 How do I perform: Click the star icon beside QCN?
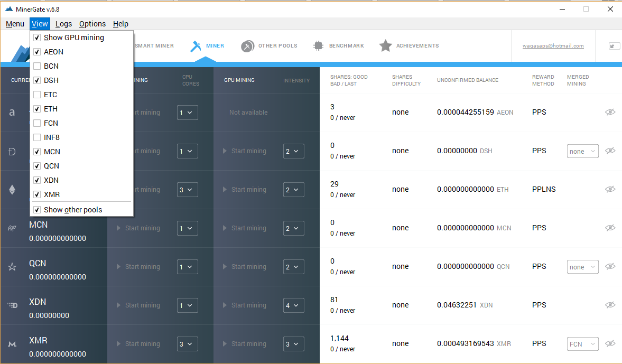(12, 267)
